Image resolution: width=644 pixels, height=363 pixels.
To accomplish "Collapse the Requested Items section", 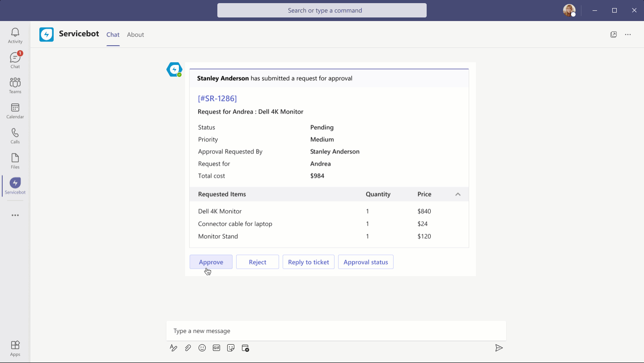I will point(458,194).
